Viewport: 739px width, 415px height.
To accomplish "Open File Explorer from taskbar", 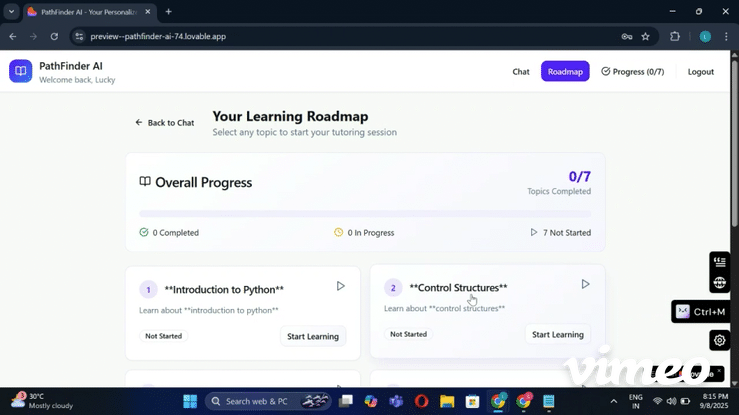I will 447,401.
